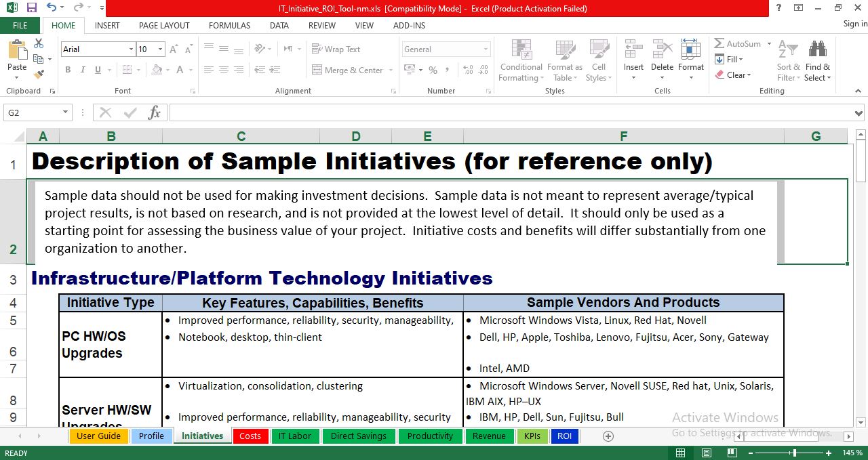Open the Paste options dropdown arrow
Image resolution: width=868 pixels, height=460 pixels.
17,77
